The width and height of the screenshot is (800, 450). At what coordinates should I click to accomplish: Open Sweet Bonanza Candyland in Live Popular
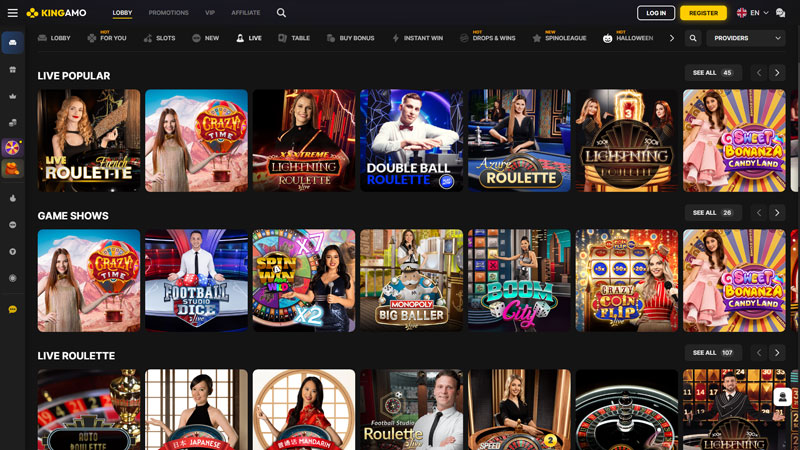click(x=735, y=141)
